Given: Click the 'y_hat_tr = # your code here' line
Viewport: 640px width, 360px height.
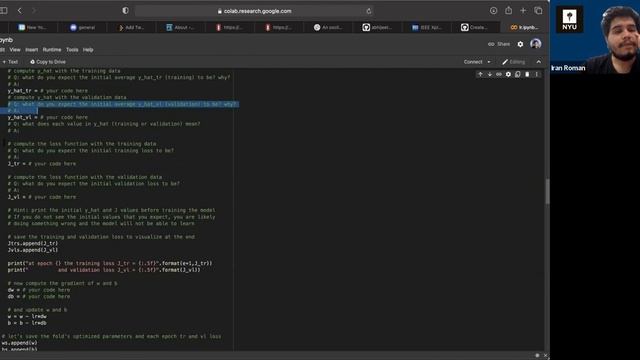Looking at the screenshot, I should (x=48, y=91).
